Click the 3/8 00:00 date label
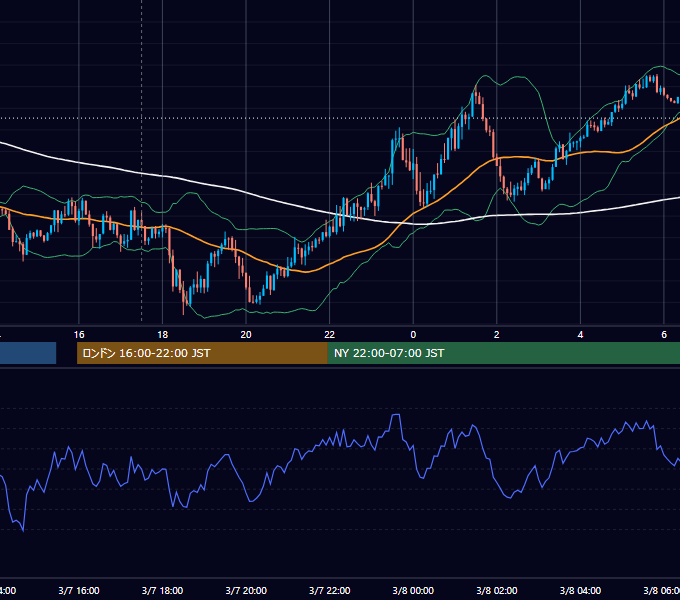Viewport: 680px width, 600px height. (413, 590)
